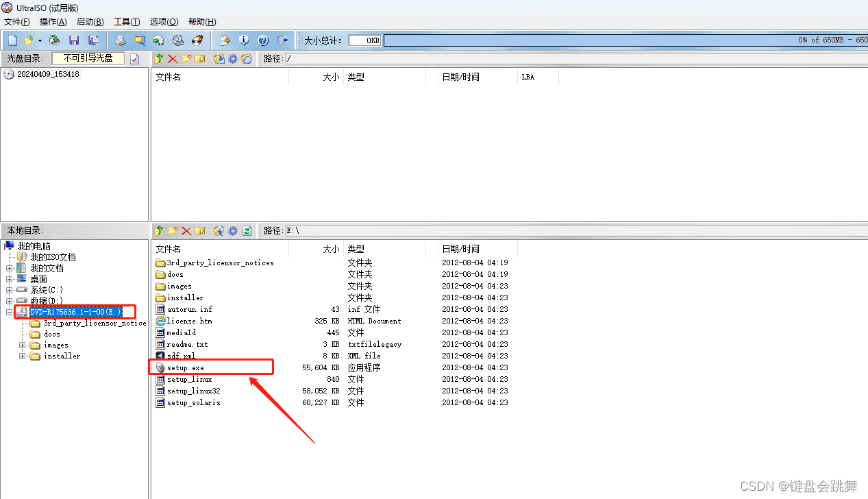Select the docs folder in the tree
Screen dimensions: 868x499
pos(52,334)
